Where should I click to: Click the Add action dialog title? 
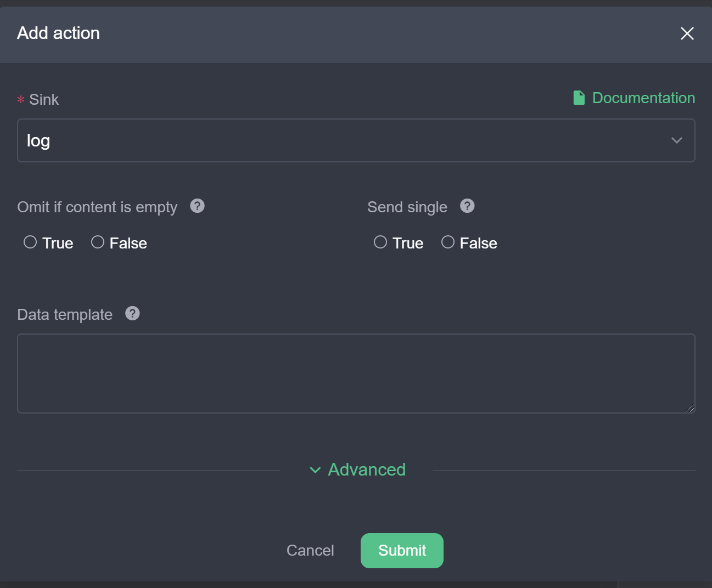[58, 33]
